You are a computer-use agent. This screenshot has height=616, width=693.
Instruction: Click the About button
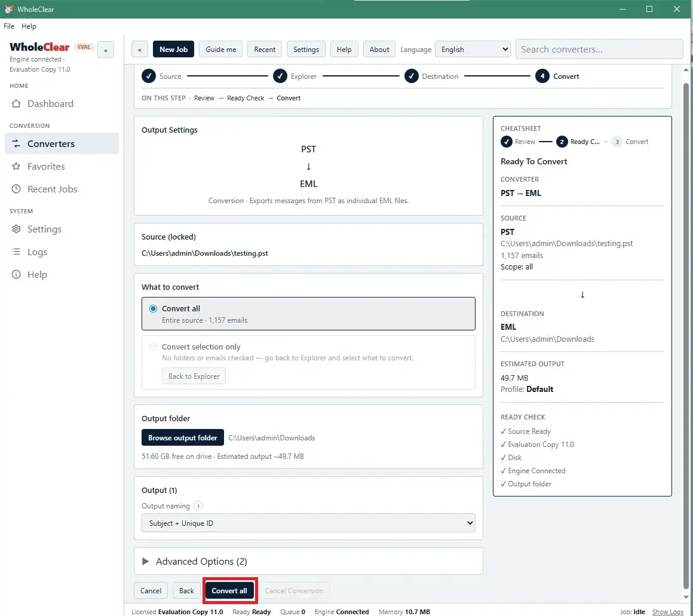pos(379,50)
